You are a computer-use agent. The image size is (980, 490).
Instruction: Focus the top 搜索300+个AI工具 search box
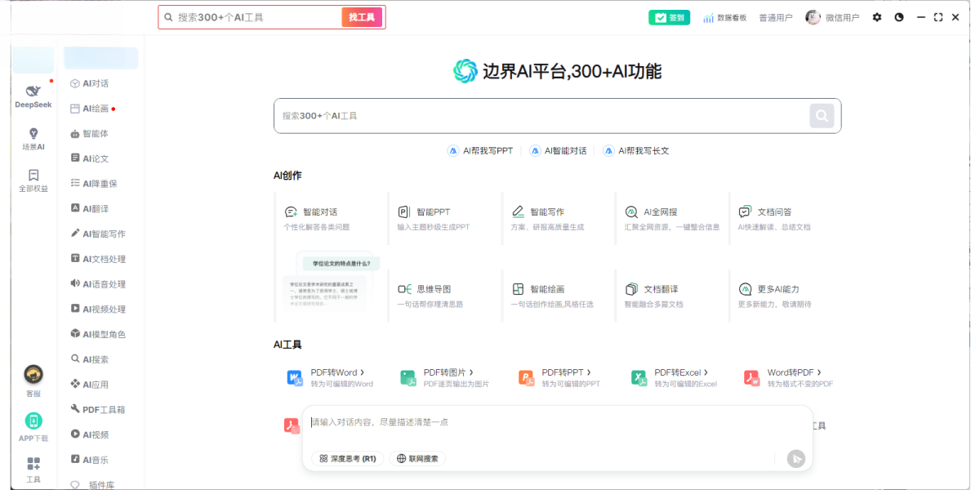pos(250,17)
